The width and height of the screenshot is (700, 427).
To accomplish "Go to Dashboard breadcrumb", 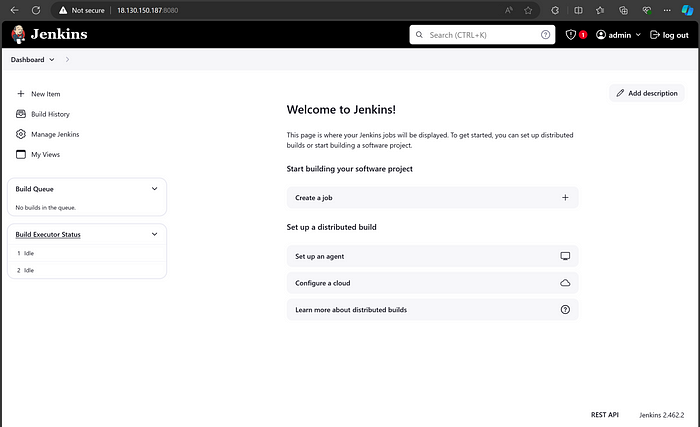I will click(x=27, y=59).
